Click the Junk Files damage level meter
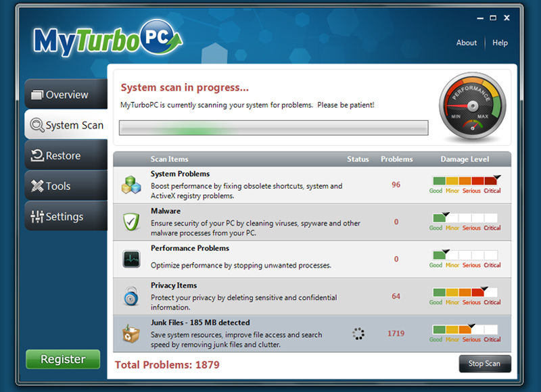The image size is (541, 392). tap(465, 330)
